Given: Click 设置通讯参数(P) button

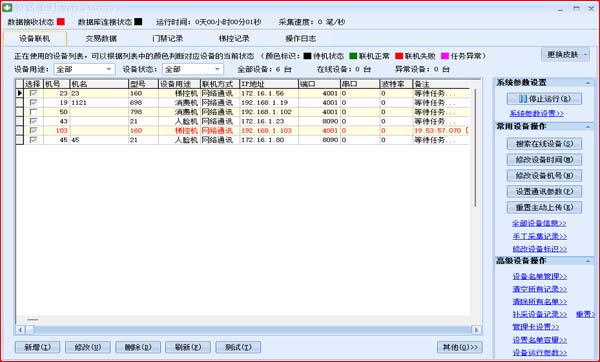Looking at the screenshot, I should 545,191.
